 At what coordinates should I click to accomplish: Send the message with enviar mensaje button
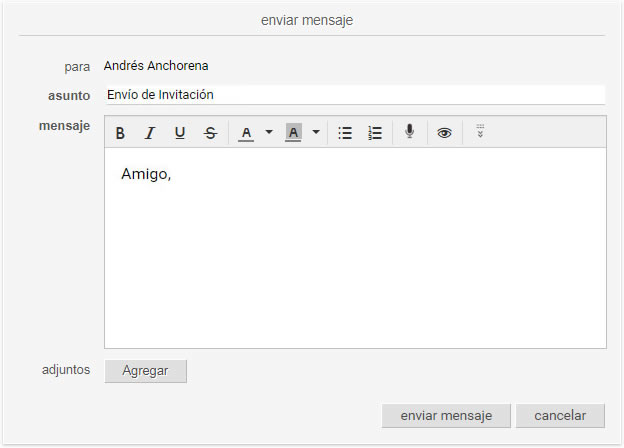446,416
